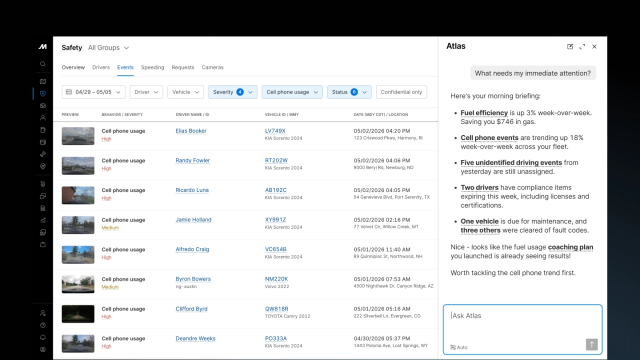Open Clifford Byrd's dark night preview thumbnail

78,314
